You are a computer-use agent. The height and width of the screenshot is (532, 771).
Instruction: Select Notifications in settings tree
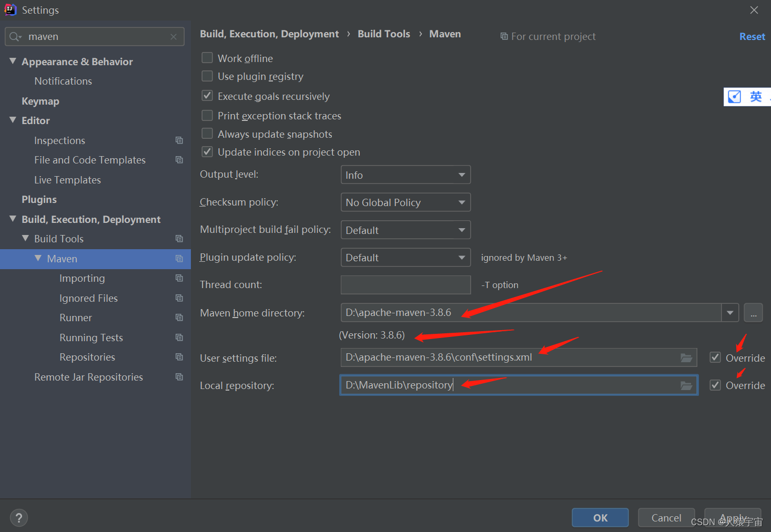(63, 81)
